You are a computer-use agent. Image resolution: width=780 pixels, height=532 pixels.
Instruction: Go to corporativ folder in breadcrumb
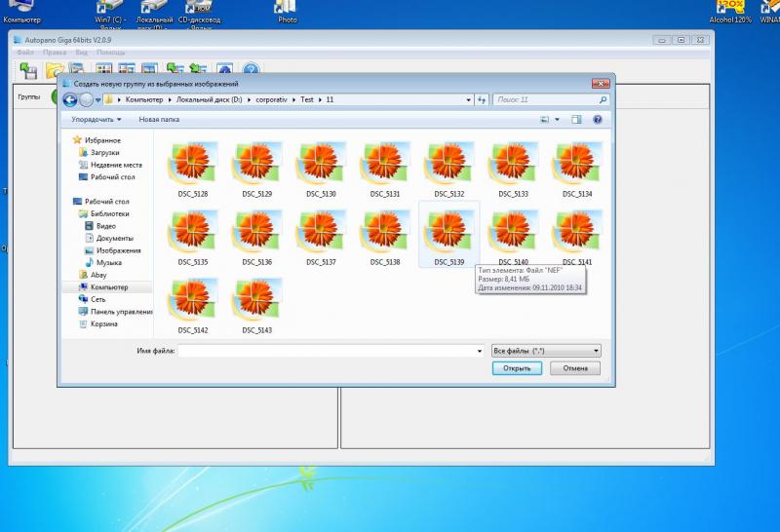point(272,99)
